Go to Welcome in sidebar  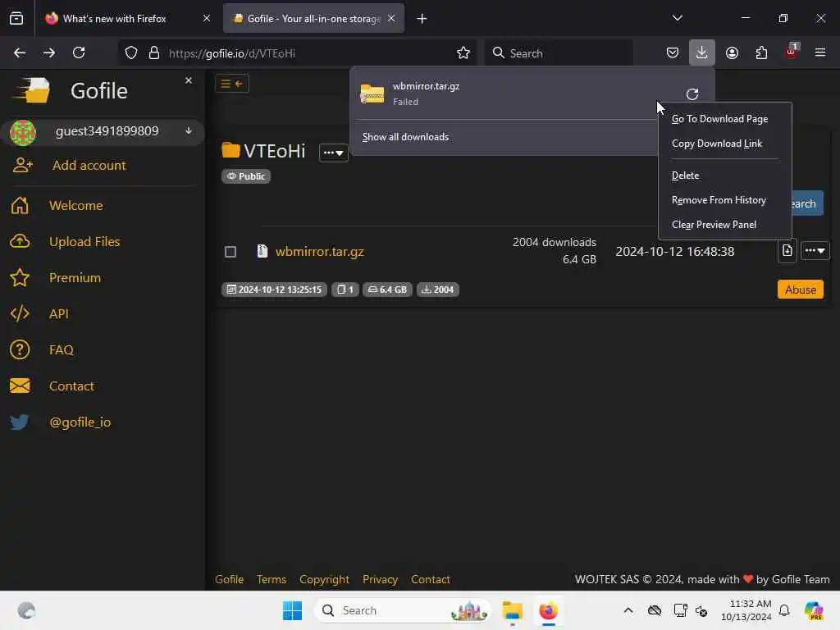click(76, 206)
